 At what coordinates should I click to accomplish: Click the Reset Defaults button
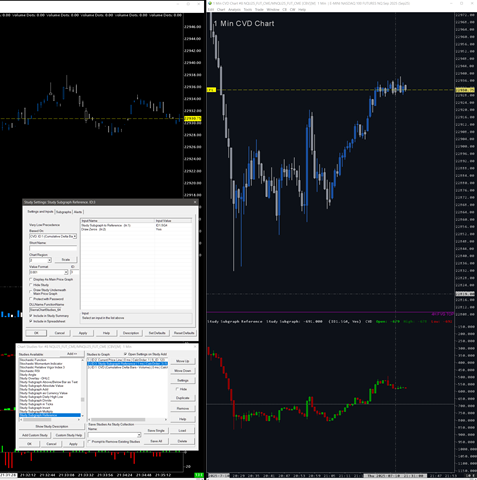point(184,333)
